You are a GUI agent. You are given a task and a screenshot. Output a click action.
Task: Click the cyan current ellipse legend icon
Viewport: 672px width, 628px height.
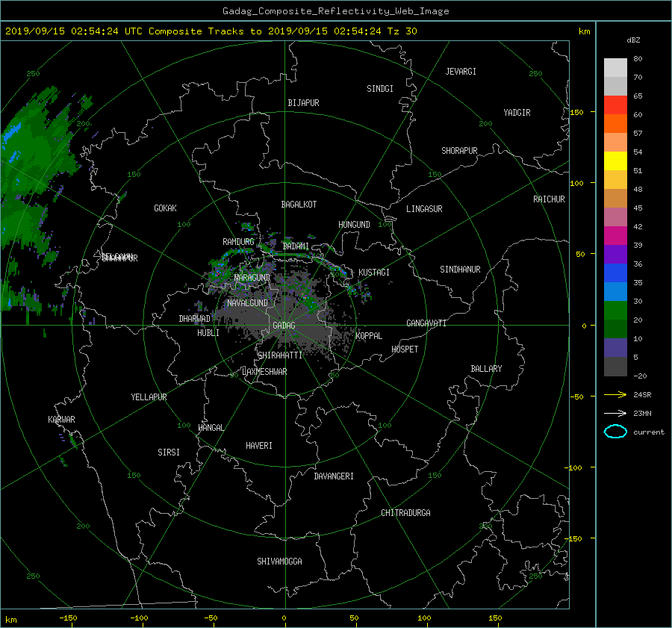[x=615, y=432]
